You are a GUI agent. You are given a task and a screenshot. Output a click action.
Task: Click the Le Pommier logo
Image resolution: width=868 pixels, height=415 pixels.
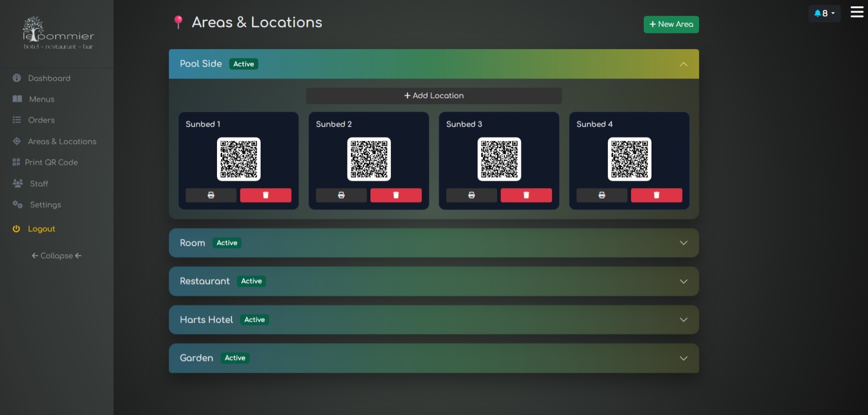click(x=58, y=33)
